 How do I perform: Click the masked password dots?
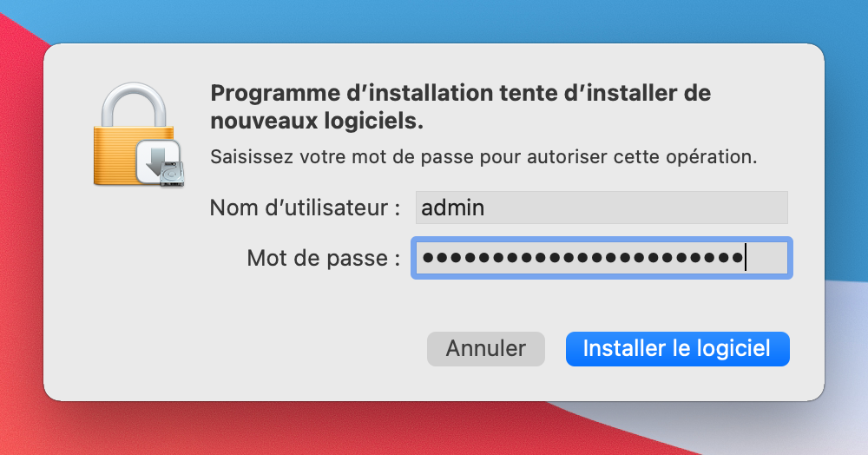tap(582, 258)
